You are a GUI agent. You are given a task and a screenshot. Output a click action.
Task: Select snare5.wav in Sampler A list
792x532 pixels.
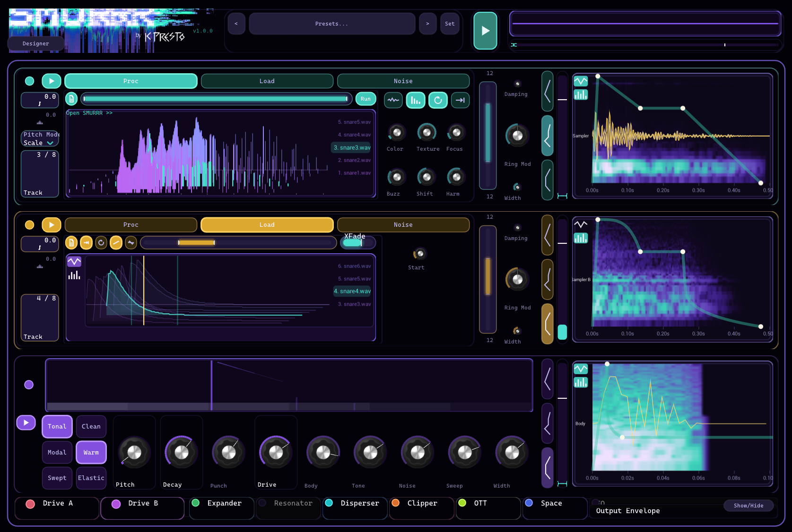pyautogui.click(x=354, y=122)
